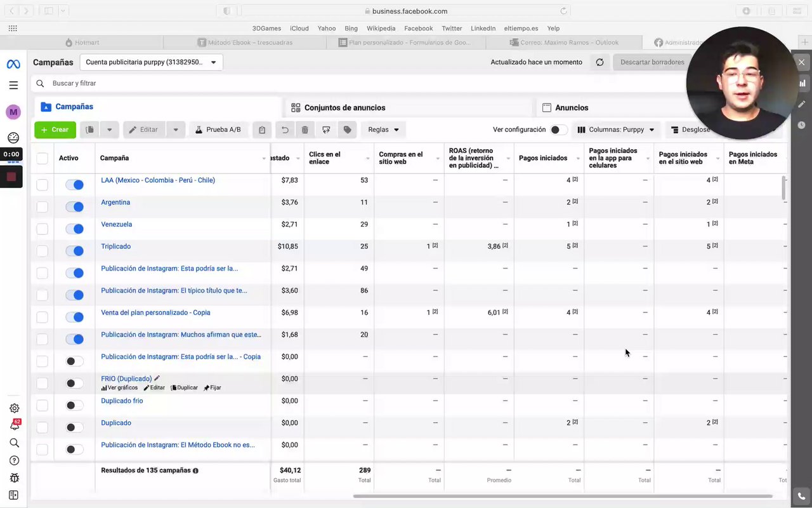Select the checkbox for Venta del plan personalizado row
The image size is (812, 508).
[x=42, y=317]
